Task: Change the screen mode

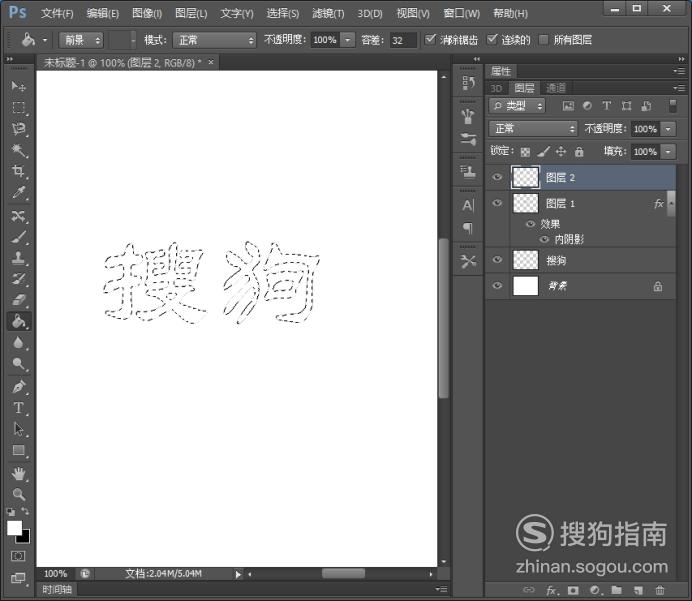Action: click(x=18, y=578)
